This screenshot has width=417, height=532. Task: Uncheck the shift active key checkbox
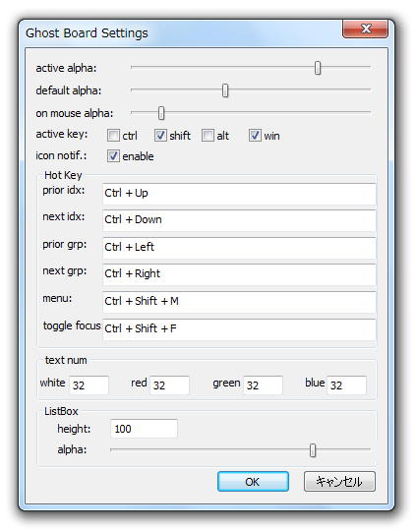(160, 136)
